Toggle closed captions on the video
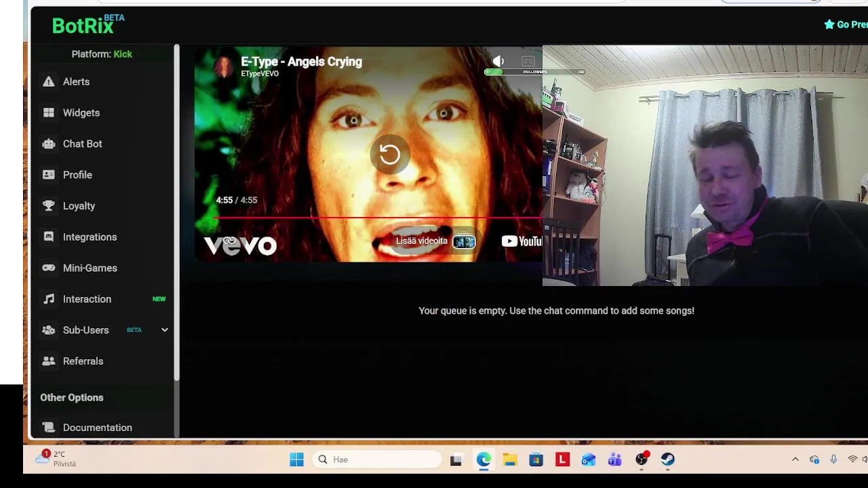Screen dimensions: 868x488 tap(528, 62)
